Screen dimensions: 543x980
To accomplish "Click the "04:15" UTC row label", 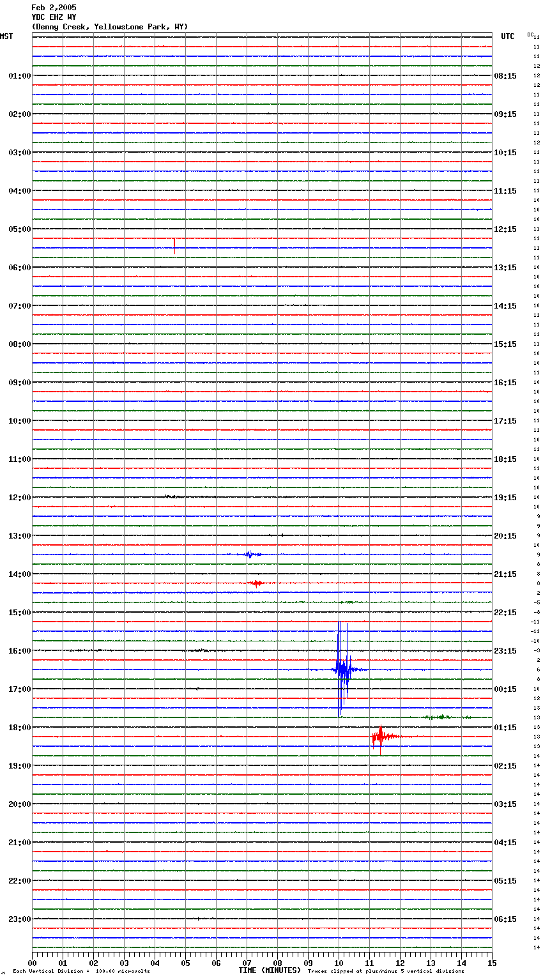I will 505,843.
